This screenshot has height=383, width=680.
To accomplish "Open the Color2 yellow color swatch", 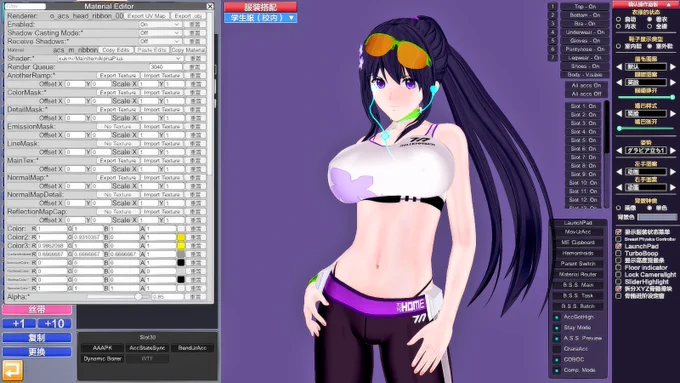I will tap(181, 237).
